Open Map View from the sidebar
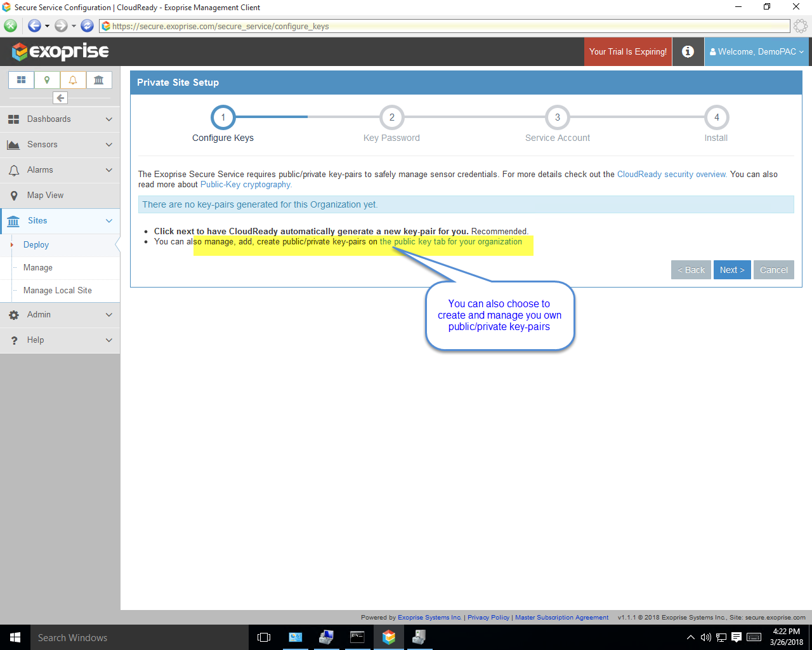Screen dimensions: 812x650 60,196
